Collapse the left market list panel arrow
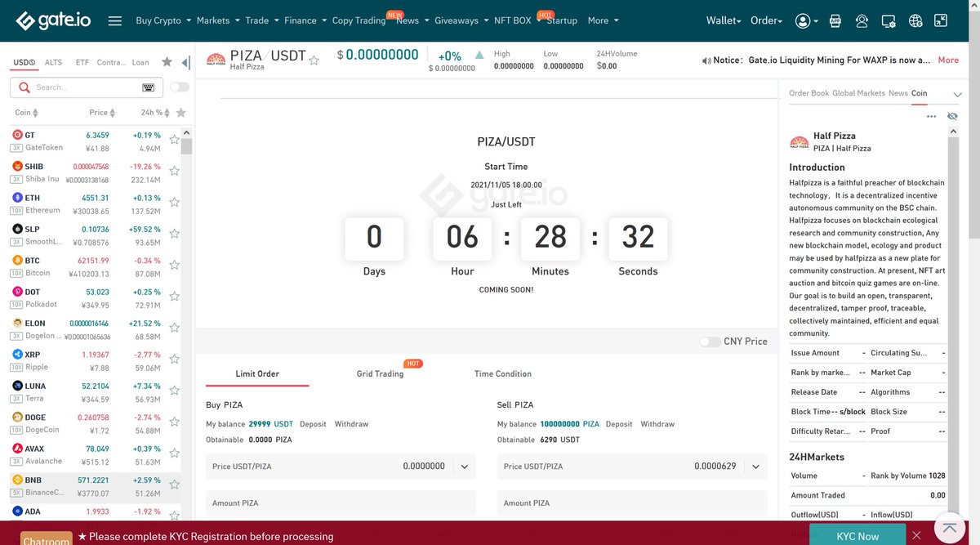This screenshot has width=980, height=545. pyautogui.click(x=185, y=62)
